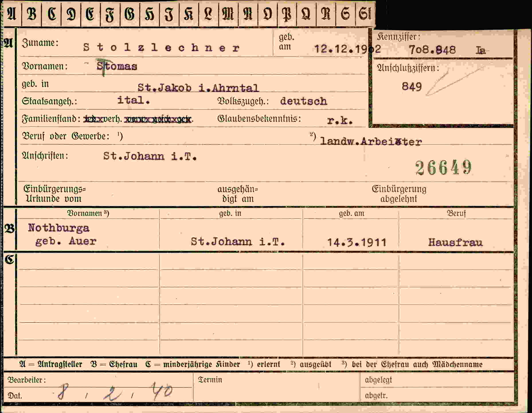Click the 'Ia' mark beside Kennziffer

coord(481,50)
